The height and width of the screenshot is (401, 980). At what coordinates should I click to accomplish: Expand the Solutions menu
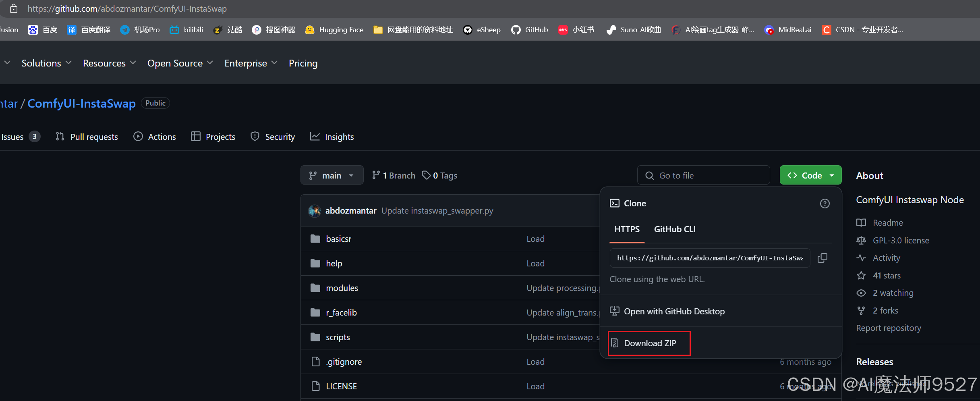(x=46, y=63)
